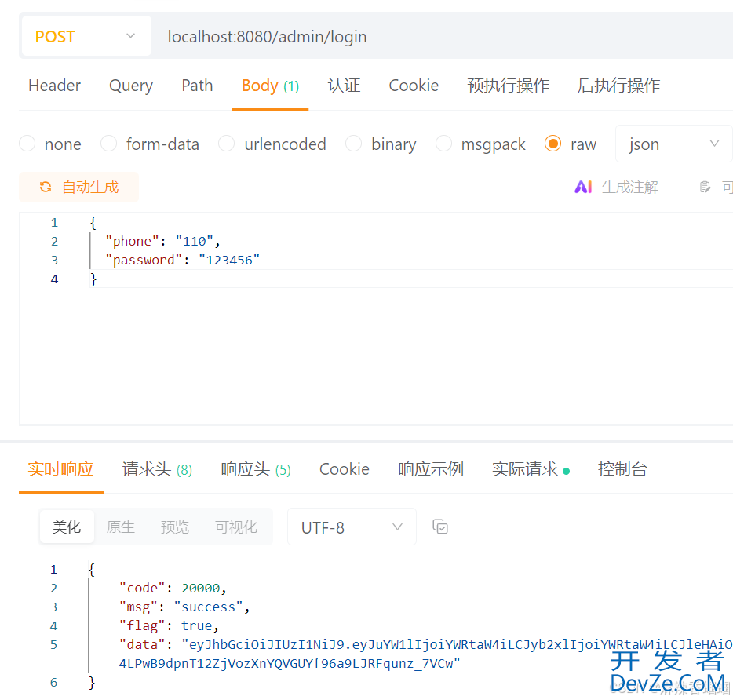733x700 pixels.
Task: Open the request Cookie tab
Action: click(414, 86)
